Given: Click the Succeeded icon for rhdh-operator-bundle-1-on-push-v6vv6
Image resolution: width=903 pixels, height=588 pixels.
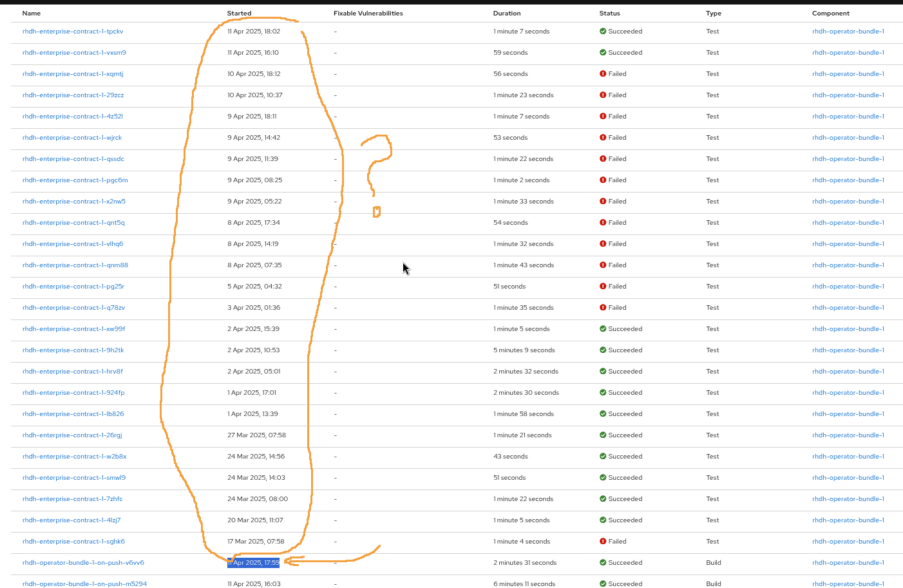Looking at the screenshot, I should pos(603,562).
